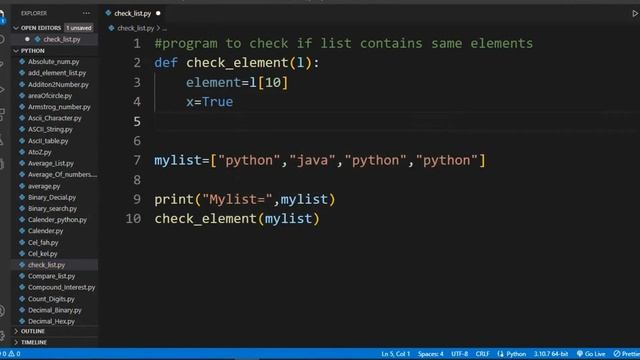Select check_list.py in the PYTHON folder
Viewport: 640px width, 360px height.
pyautogui.click(x=46, y=264)
